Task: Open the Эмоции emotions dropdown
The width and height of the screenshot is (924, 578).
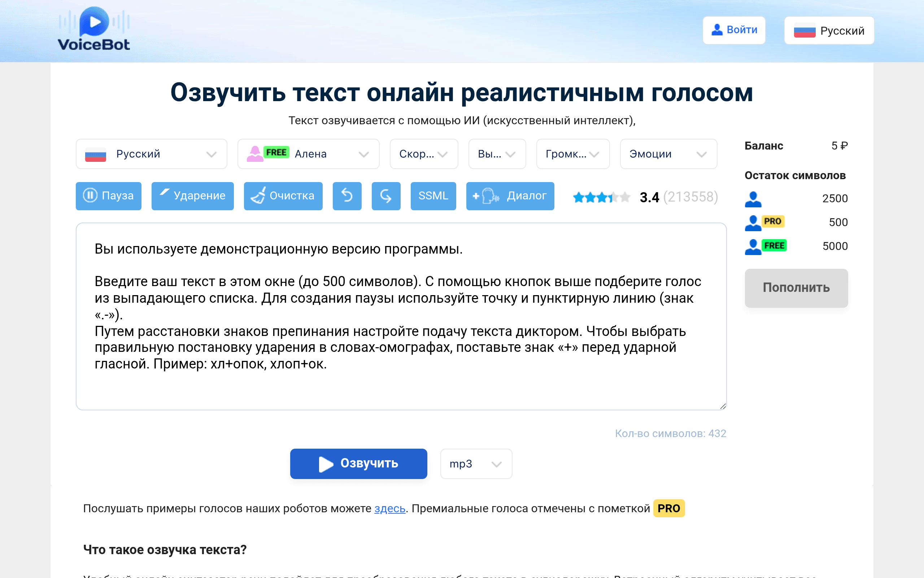Action: click(x=668, y=154)
